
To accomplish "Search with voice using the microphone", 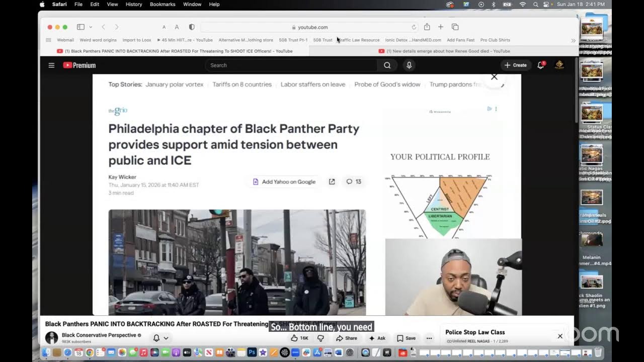I will coord(409,65).
